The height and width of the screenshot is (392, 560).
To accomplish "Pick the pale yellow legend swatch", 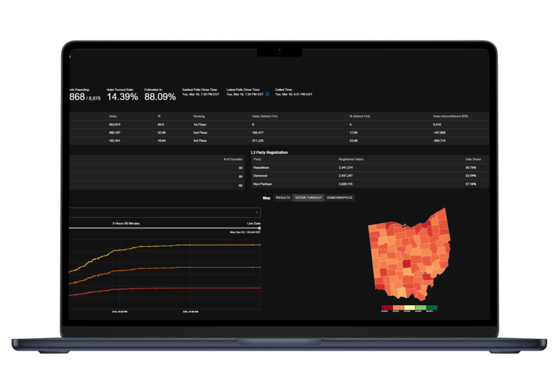I will coord(409,307).
